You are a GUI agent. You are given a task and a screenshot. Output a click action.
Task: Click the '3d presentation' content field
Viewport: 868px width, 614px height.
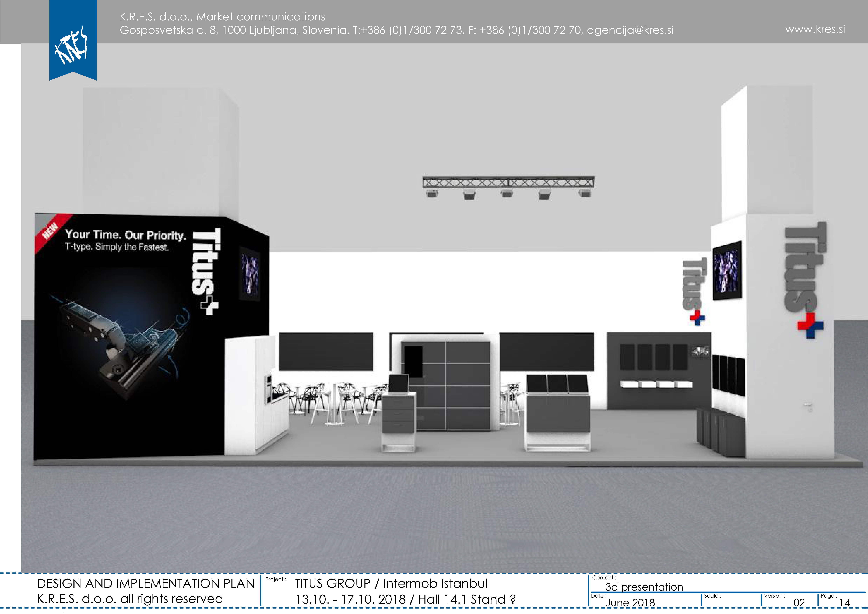pyautogui.click(x=644, y=587)
